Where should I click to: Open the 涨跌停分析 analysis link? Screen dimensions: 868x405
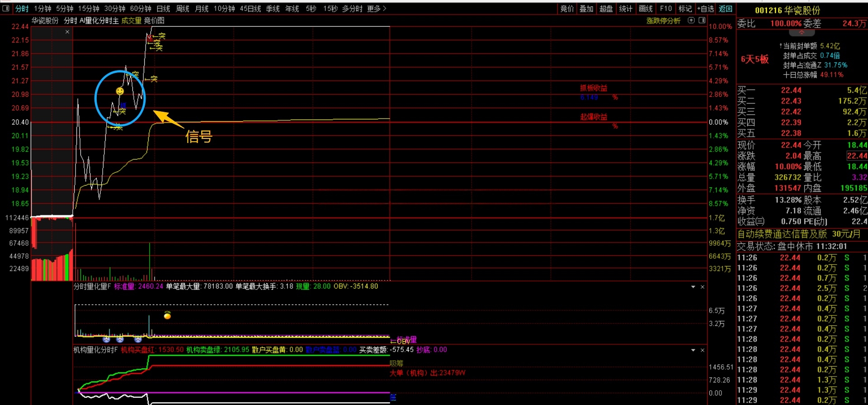tap(663, 21)
